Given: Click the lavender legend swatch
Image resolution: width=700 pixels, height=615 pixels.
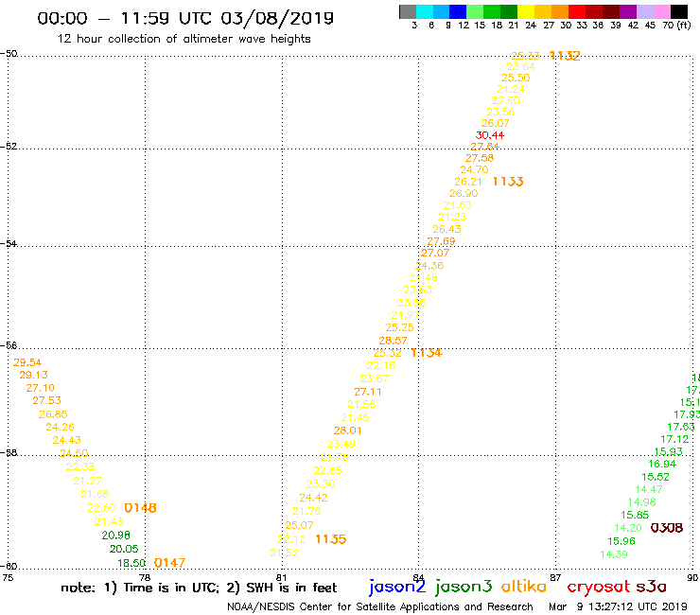Looking at the screenshot, I should (644, 11).
